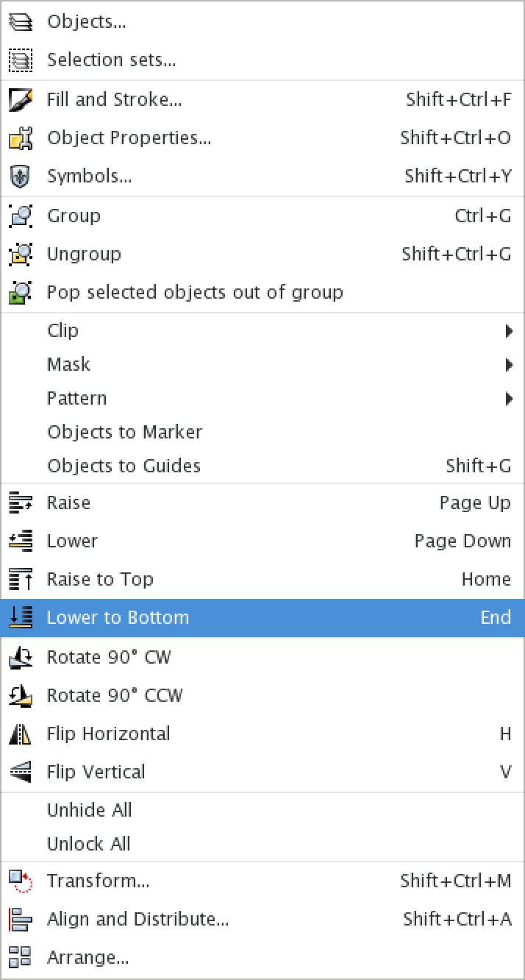Open the Pattern submenu arrow
The width and height of the screenshot is (525, 980).
coord(510,398)
